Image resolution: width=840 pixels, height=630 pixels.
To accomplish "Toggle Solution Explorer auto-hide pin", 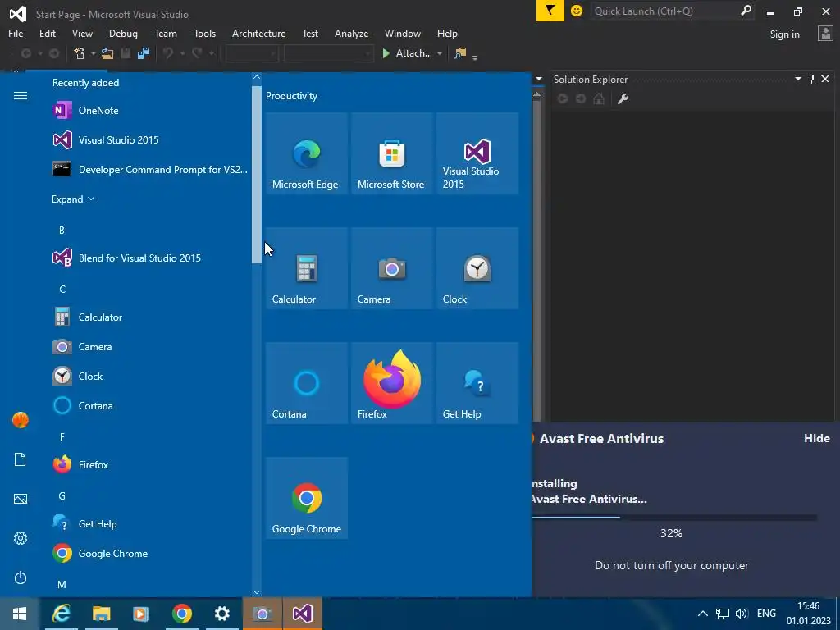I will tap(811, 80).
